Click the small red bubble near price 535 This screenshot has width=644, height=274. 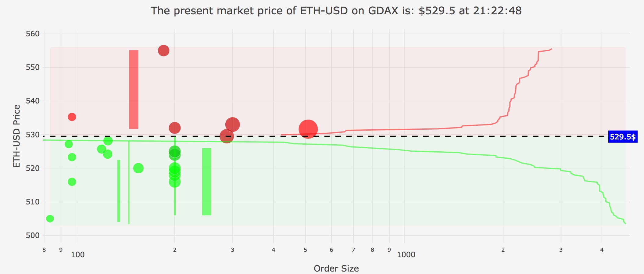(x=72, y=117)
